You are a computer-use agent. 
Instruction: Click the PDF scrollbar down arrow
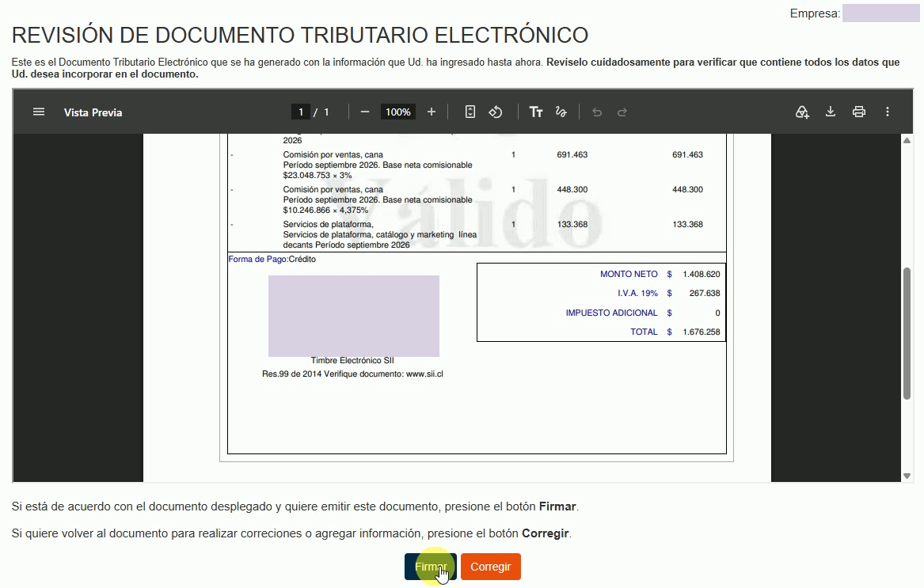click(907, 476)
